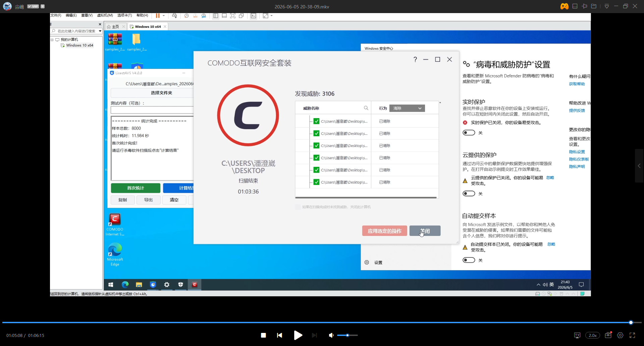This screenshot has width=644, height=346.
Task: Click the stop playback button
Action: click(263, 335)
